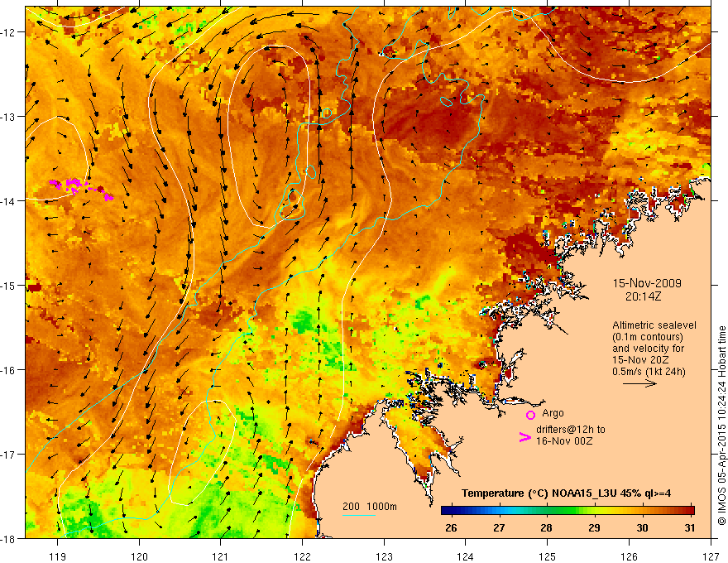728x563 pixels.
Task: Click the longitude axis label 125
Action: click(548, 556)
